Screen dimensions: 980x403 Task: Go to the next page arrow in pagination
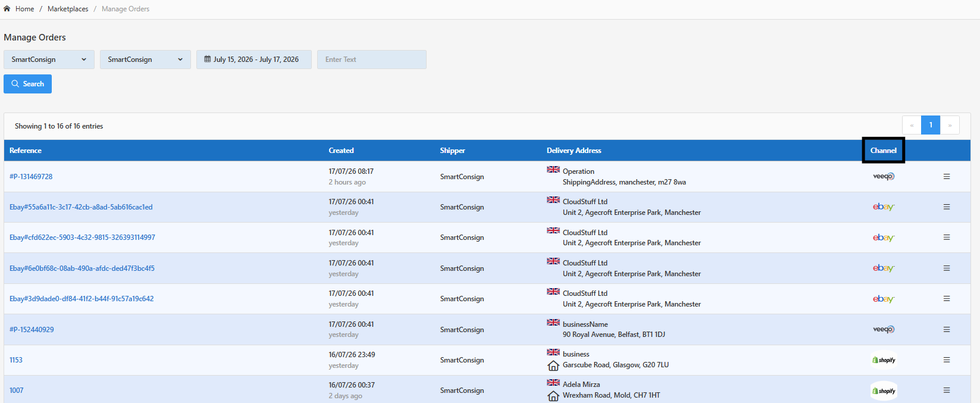(x=950, y=125)
